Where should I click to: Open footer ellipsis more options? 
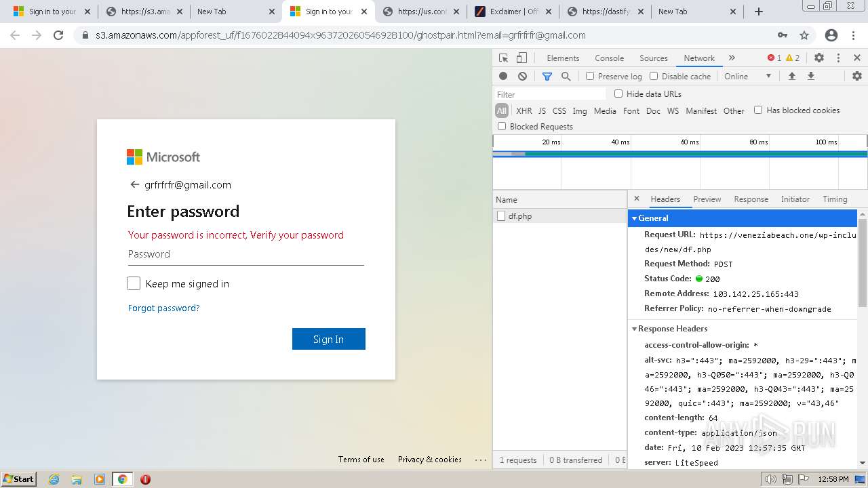(481, 460)
